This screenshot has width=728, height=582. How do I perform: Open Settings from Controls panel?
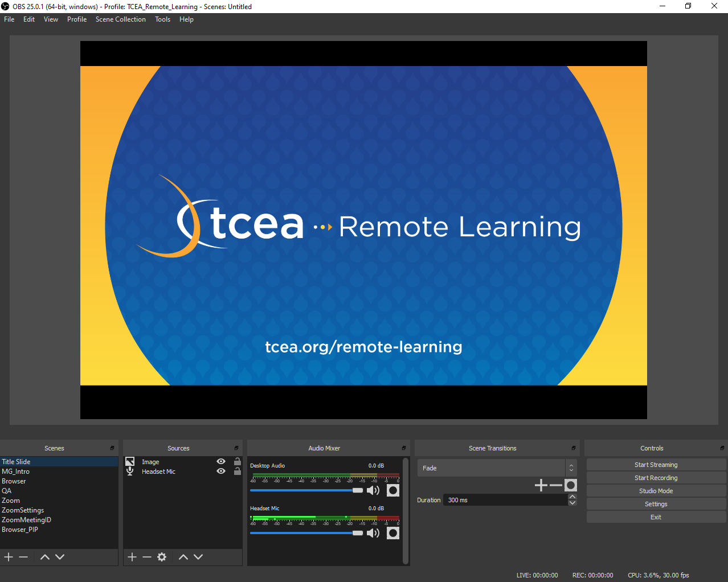656,504
